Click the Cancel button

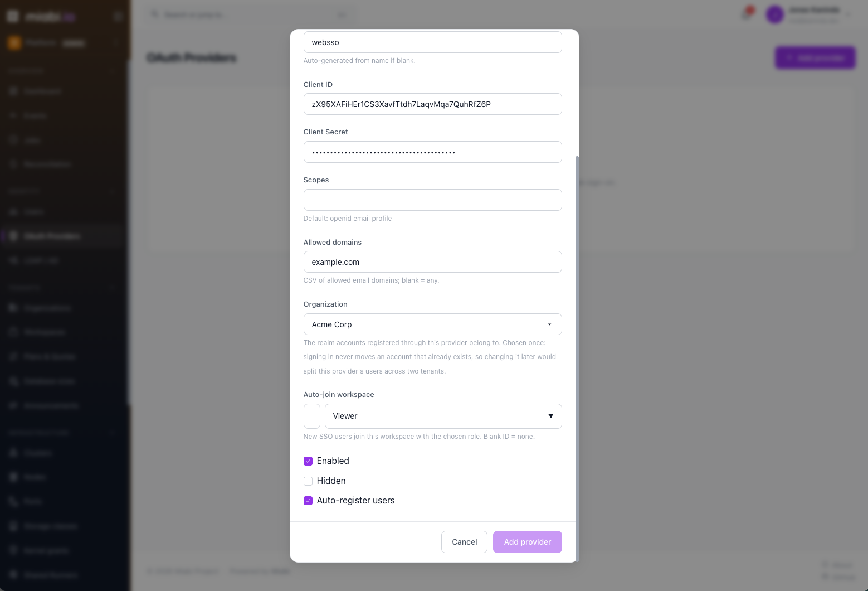tap(464, 542)
